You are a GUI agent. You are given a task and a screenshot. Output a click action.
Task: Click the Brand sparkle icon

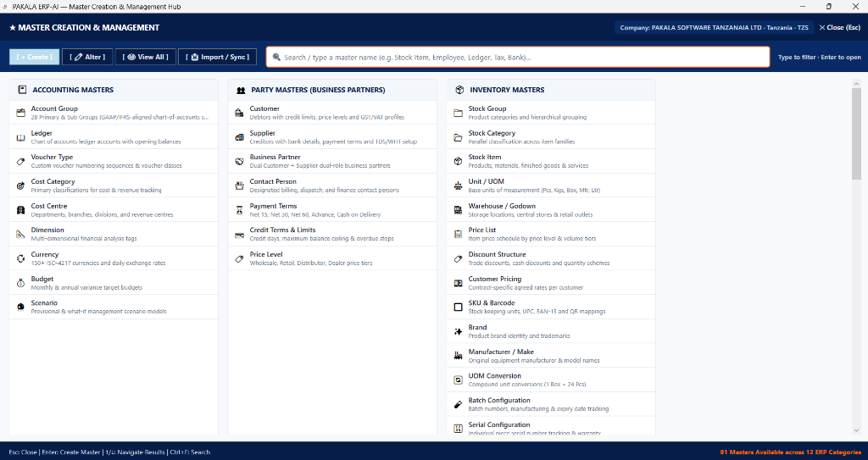point(458,331)
